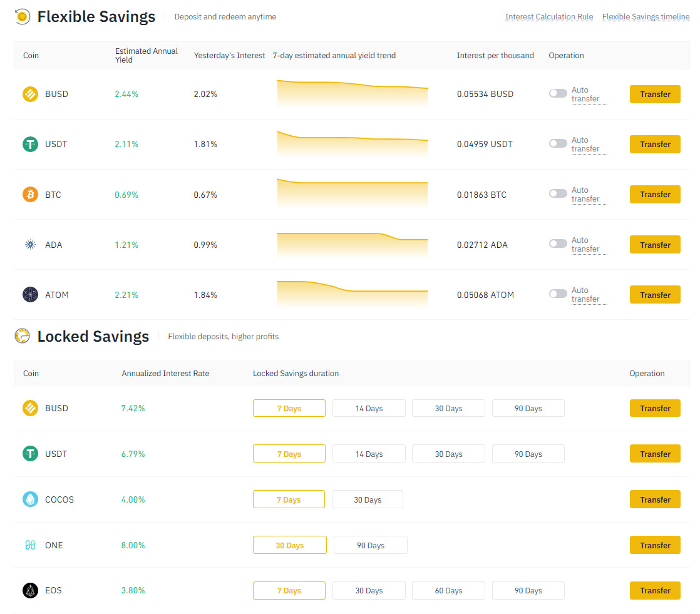Select 90 Days duration for ONE
Viewport: 700px width, 614px height.
coord(371,545)
